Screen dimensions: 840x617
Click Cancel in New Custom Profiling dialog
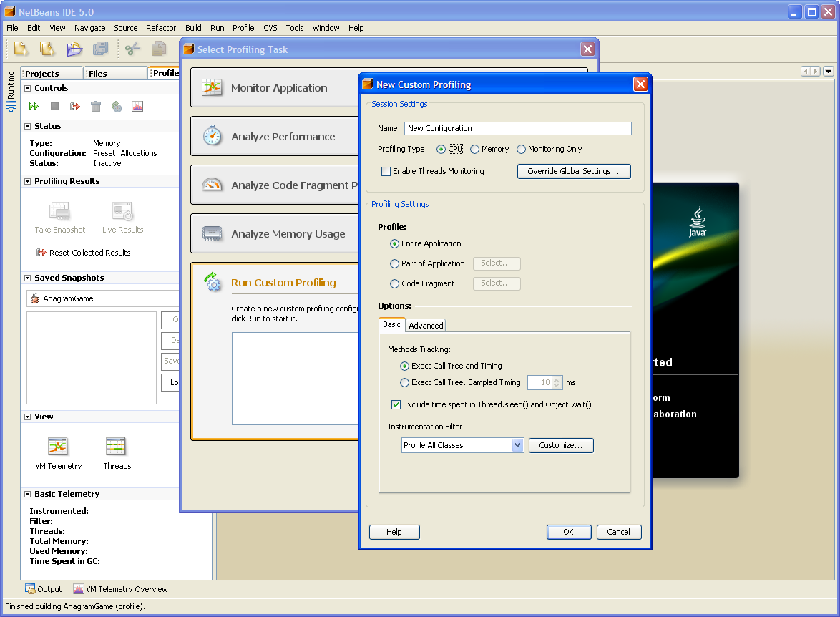[618, 532]
